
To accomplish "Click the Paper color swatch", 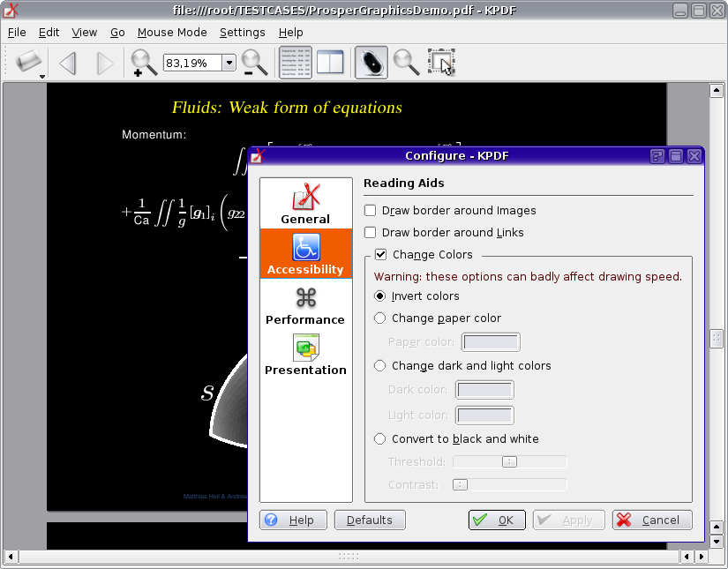I will (x=491, y=342).
